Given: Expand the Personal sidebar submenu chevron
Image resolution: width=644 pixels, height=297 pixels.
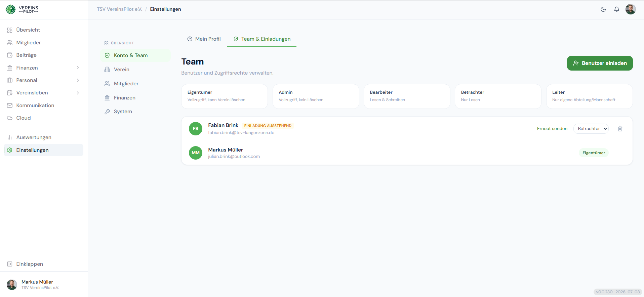Looking at the screenshot, I should (78, 80).
